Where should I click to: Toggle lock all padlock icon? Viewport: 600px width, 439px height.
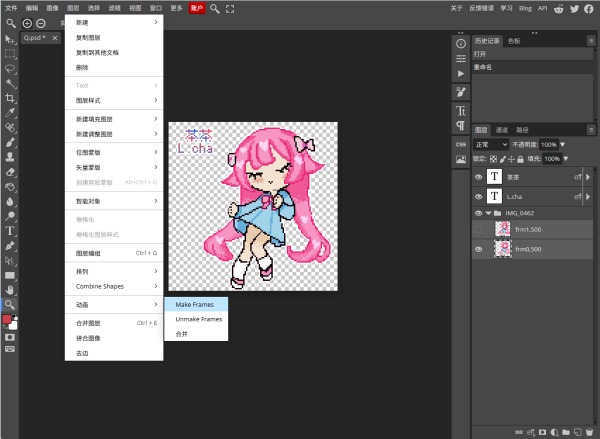pyautogui.click(x=520, y=159)
